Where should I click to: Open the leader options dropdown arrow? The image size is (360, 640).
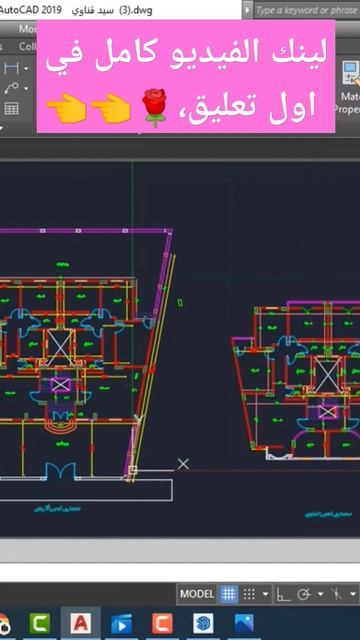(27, 88)
